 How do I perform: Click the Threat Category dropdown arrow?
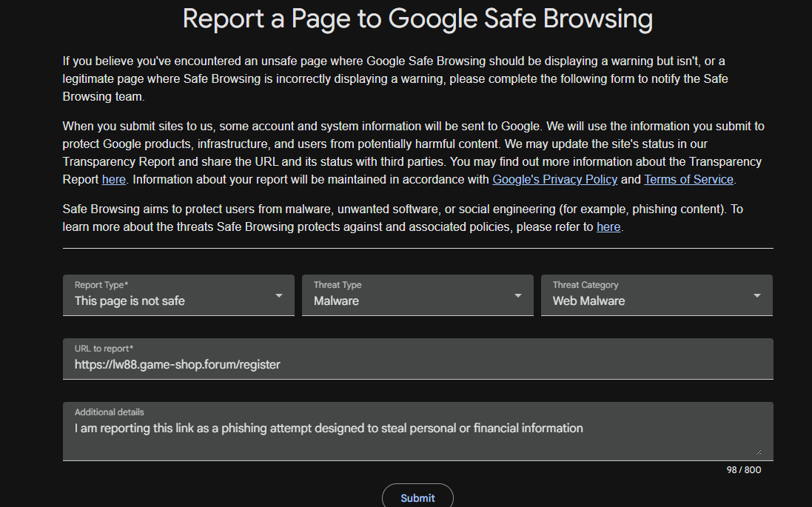(x=757, y=296)
